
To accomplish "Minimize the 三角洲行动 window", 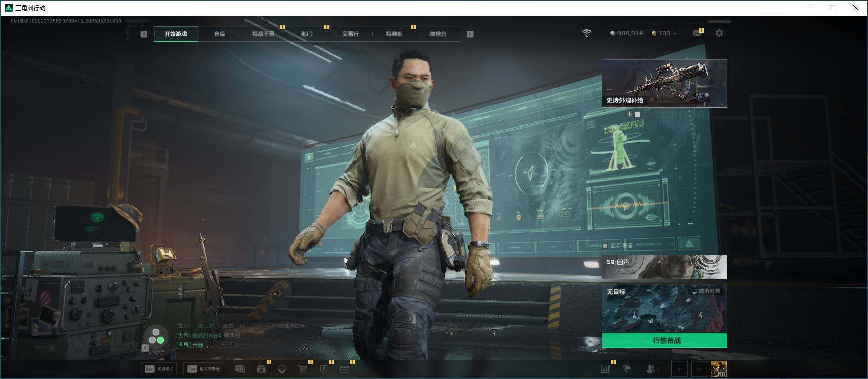I will pos(810,8).
